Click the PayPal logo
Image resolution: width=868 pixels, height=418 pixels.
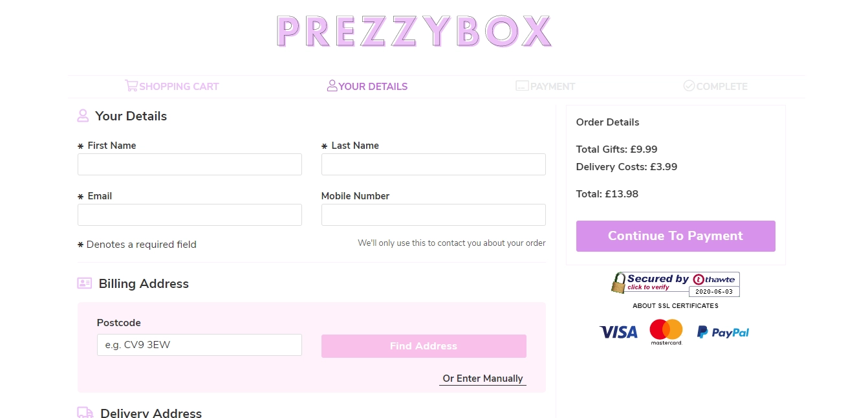[723, 332]
